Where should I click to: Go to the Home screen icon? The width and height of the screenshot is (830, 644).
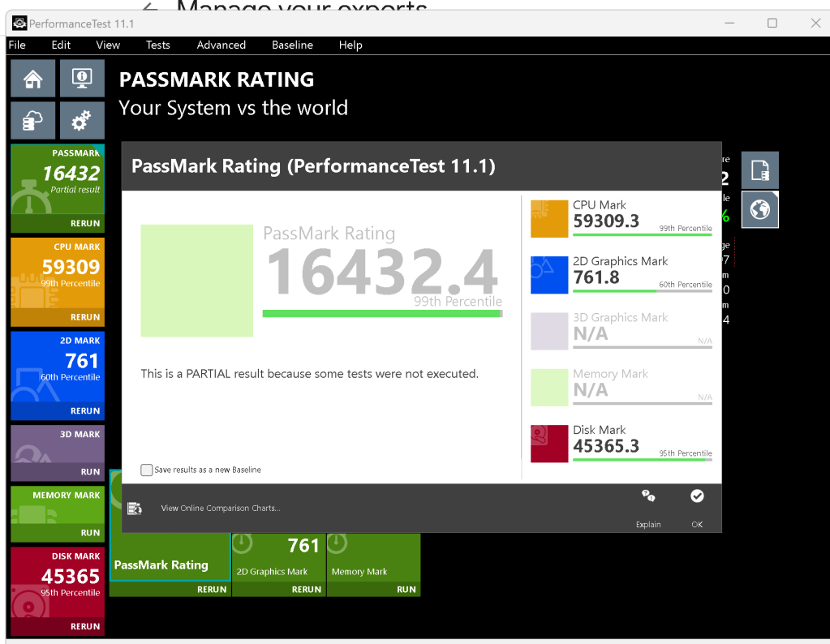[32, 79]
